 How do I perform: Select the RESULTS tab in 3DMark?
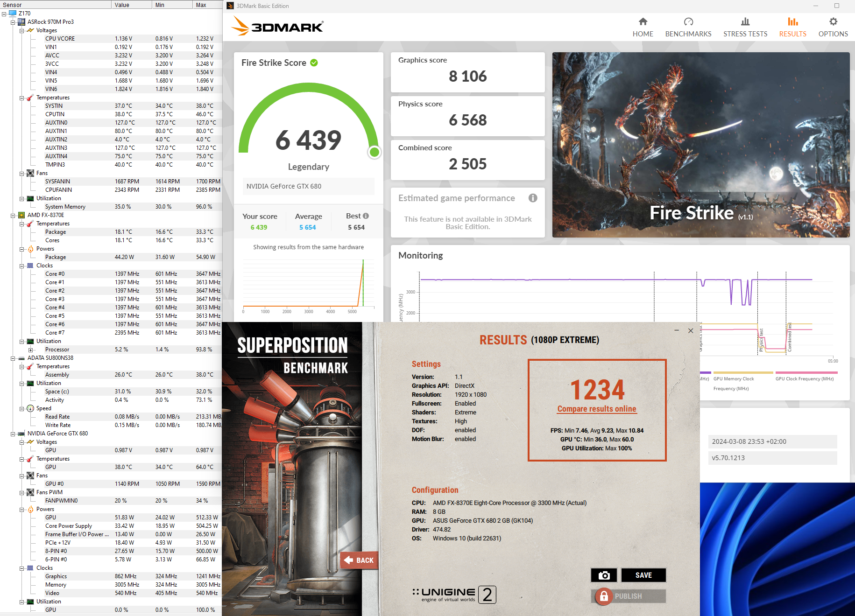coord(792,28)
